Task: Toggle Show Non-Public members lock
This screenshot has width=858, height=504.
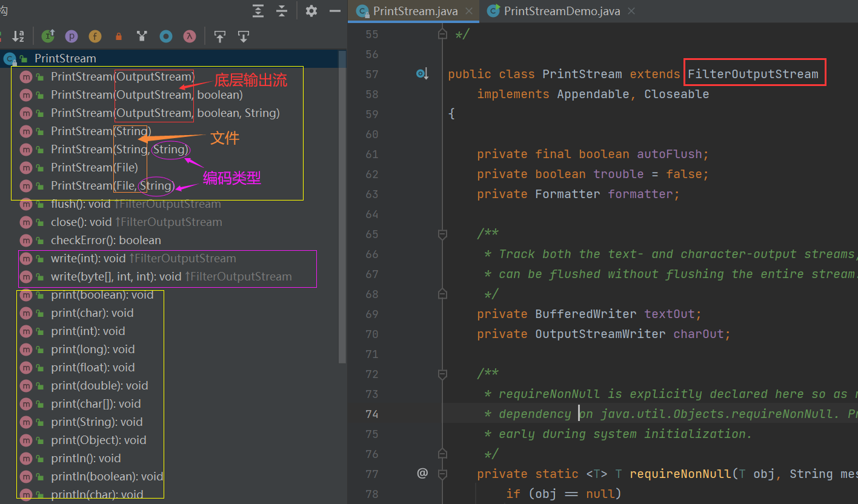Action: pyautogui.click(x=119, y=36)
